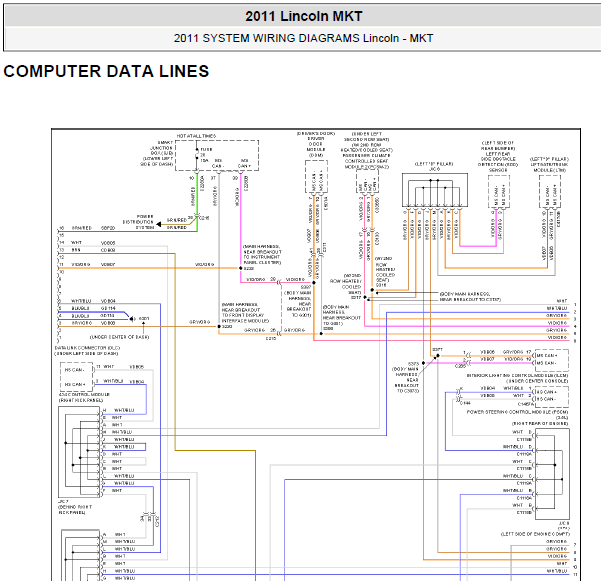Click the '(UNDER CENTER CONSOLE)' note

[x=537, y=381]
